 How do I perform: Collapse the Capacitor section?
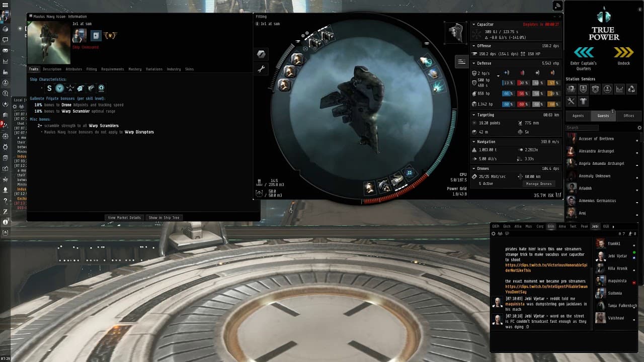[x=473, y=25]
